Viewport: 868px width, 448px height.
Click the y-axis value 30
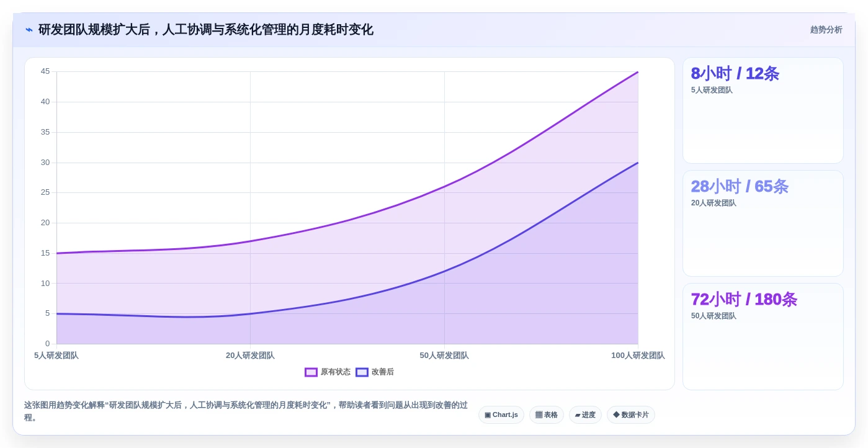(x=45, y=163)
